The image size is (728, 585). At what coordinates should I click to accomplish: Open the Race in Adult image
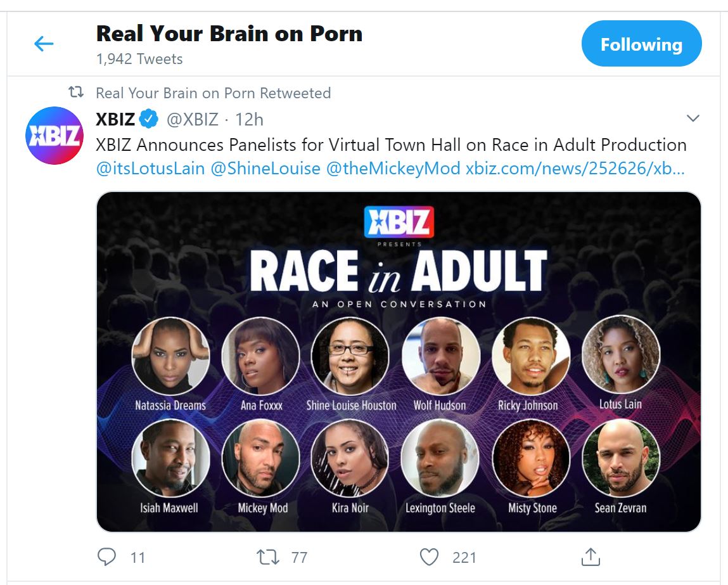click(x=399, y=362)
